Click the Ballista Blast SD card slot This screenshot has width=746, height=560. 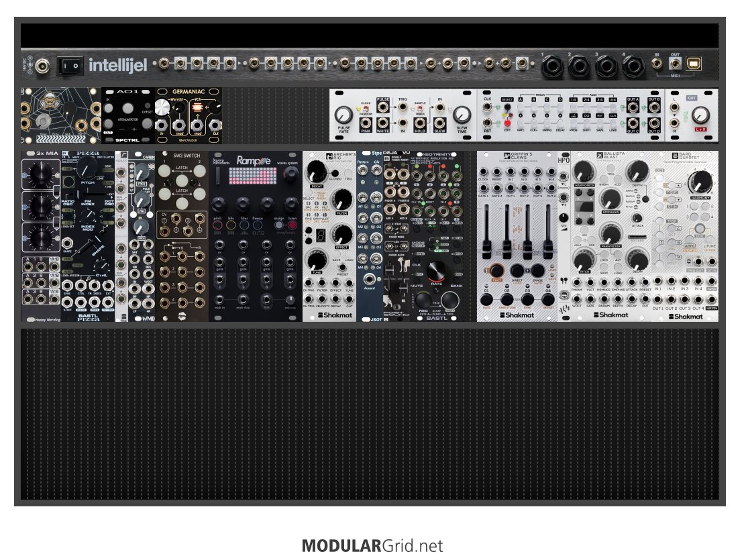(x=637, y=236)
